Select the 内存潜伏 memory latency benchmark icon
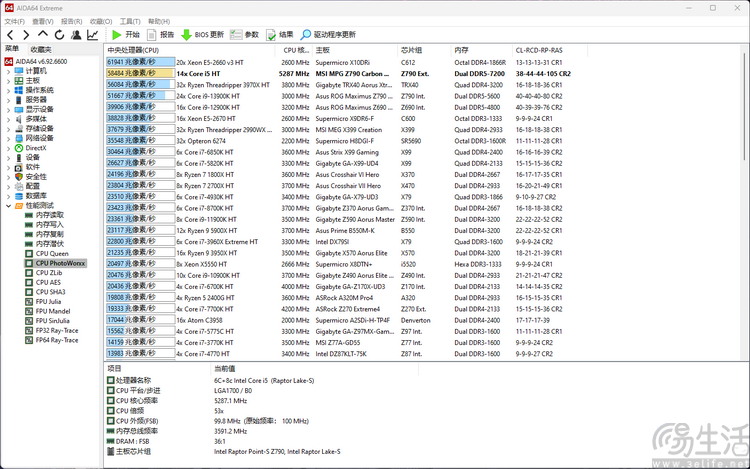This screenshot has height=469, width=750. click(x=29, y=244)
